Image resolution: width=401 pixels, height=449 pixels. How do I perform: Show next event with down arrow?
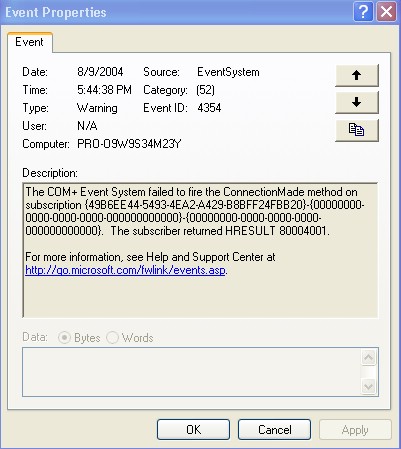coord(357,102)
